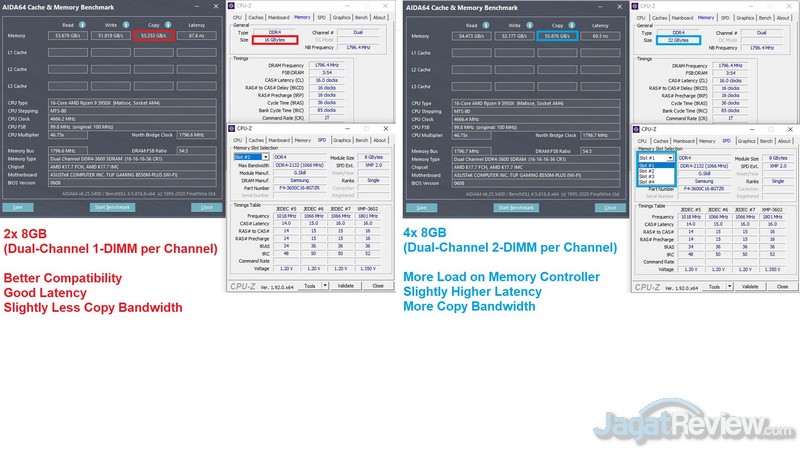Collapse Slot #1 dropdown in right CPU-Z SPD window
The image size is (800, 450).
click(x=670, y=158)
